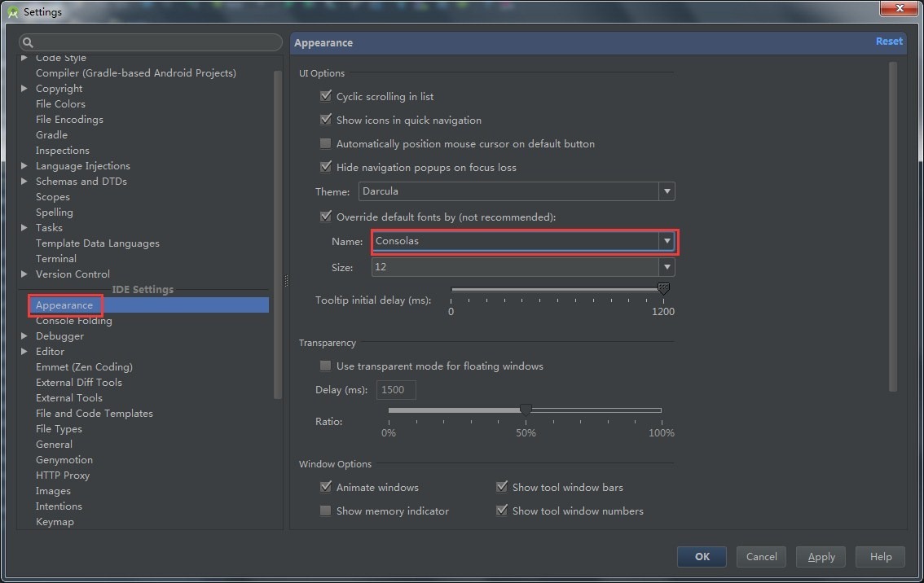Image resolution: width=924 pixels, height=583 pixels.
Task: Expand the Editor settings node
Action: [x=24, y=352]
